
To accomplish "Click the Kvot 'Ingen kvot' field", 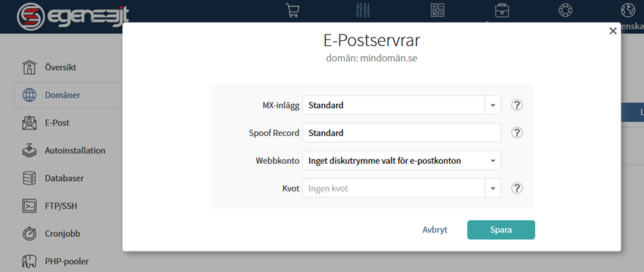I will (x=394, y=189).
